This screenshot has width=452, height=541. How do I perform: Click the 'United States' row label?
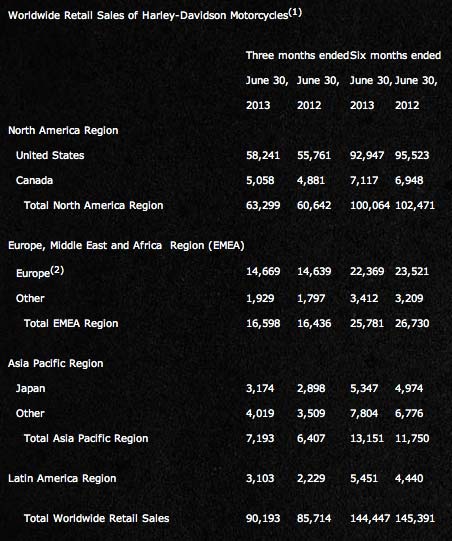pos(50,155)
